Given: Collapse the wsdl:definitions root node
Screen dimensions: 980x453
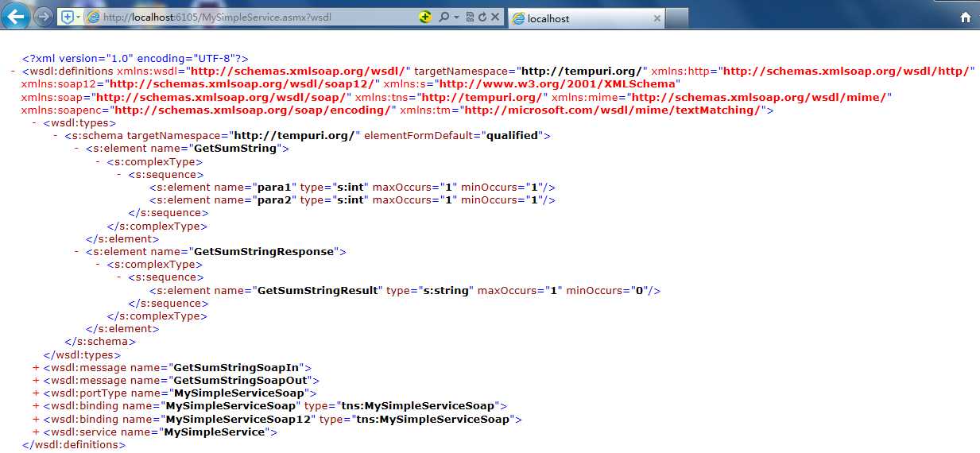Looking at the screenshot, I should (x=13, y=72).
